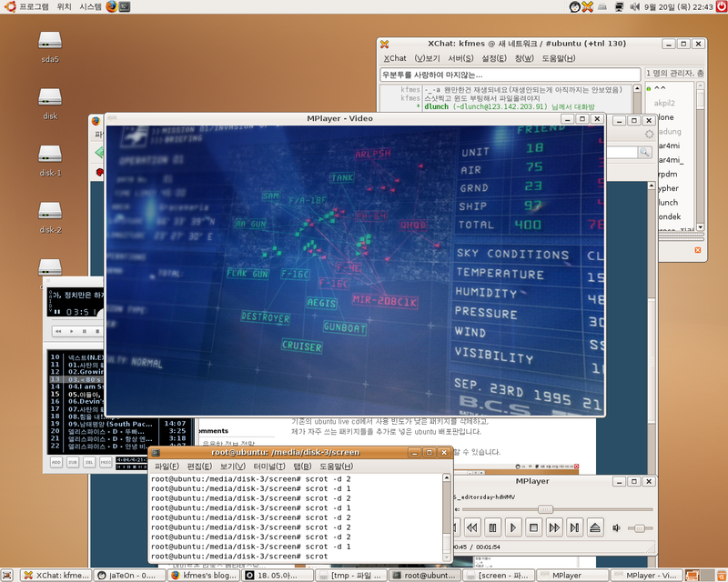Click the music player's small stop button
This screenshot has width=728, height=582.
click(x=97, y=331)
